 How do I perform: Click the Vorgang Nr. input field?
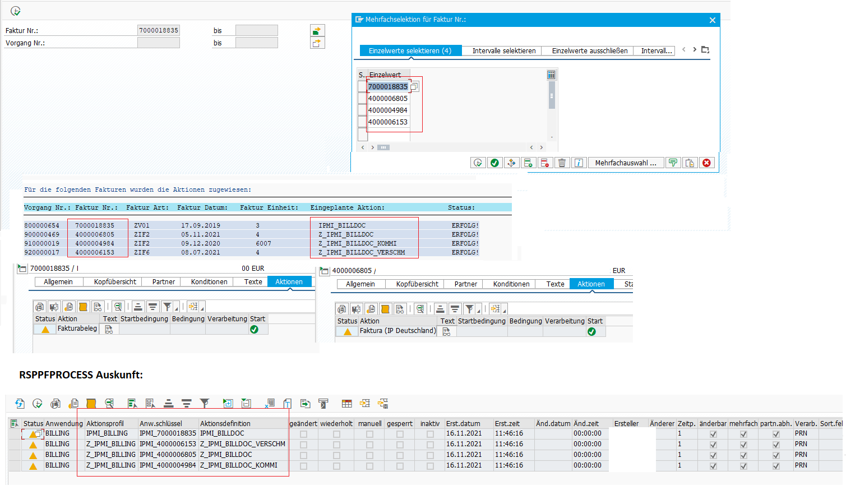159,43
